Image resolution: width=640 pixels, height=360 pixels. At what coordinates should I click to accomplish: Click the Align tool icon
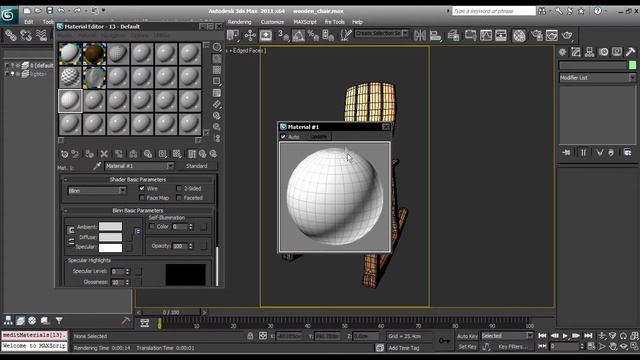coord(436,36)
